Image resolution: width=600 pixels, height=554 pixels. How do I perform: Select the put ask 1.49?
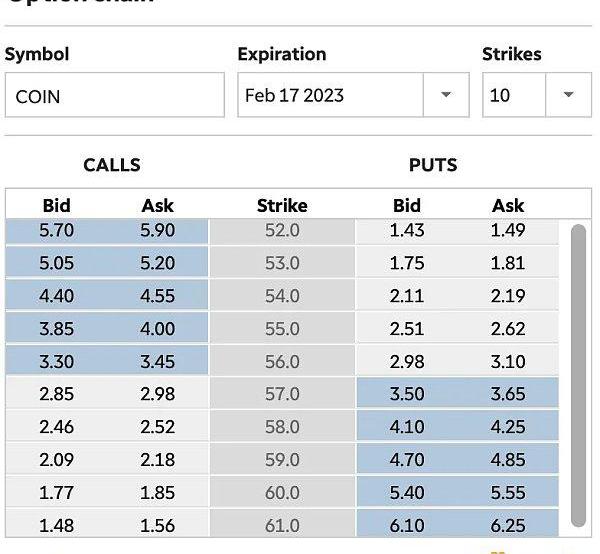[x=508, y=231]
